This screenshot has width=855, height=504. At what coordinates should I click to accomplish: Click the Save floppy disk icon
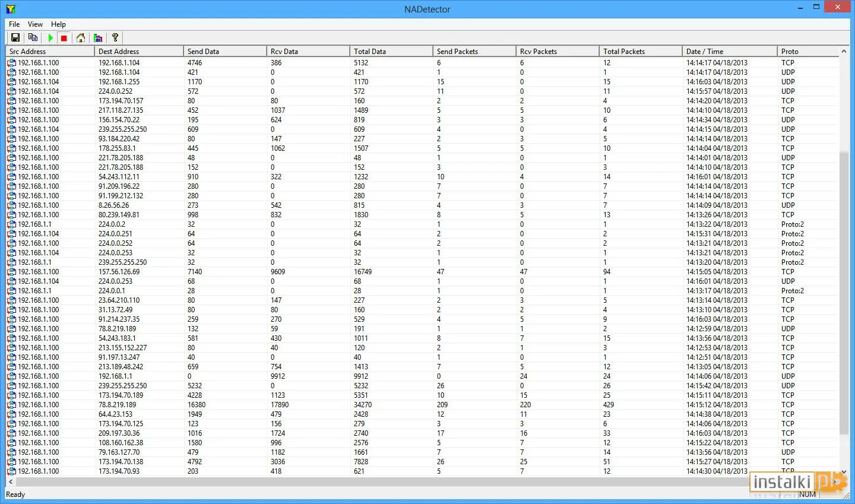[x=15, y=38]
